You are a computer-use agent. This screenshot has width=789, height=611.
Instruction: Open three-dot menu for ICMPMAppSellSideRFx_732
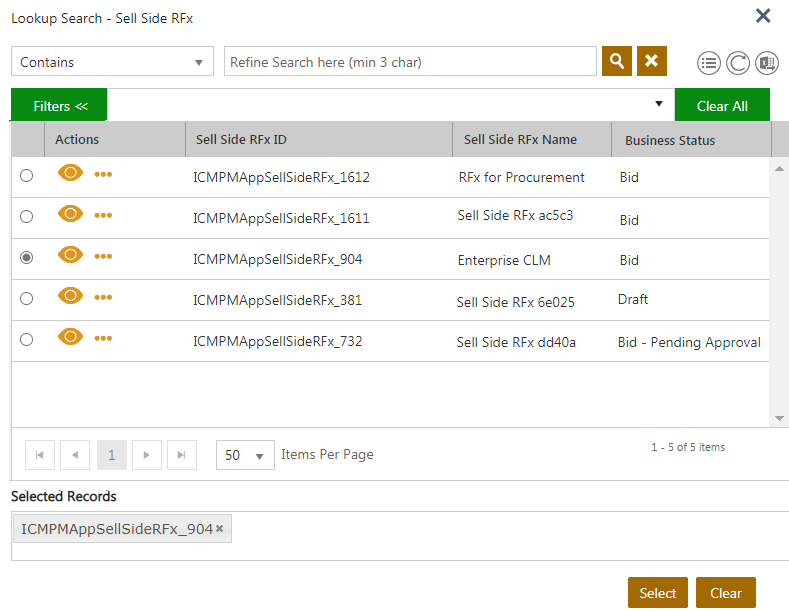103,338
